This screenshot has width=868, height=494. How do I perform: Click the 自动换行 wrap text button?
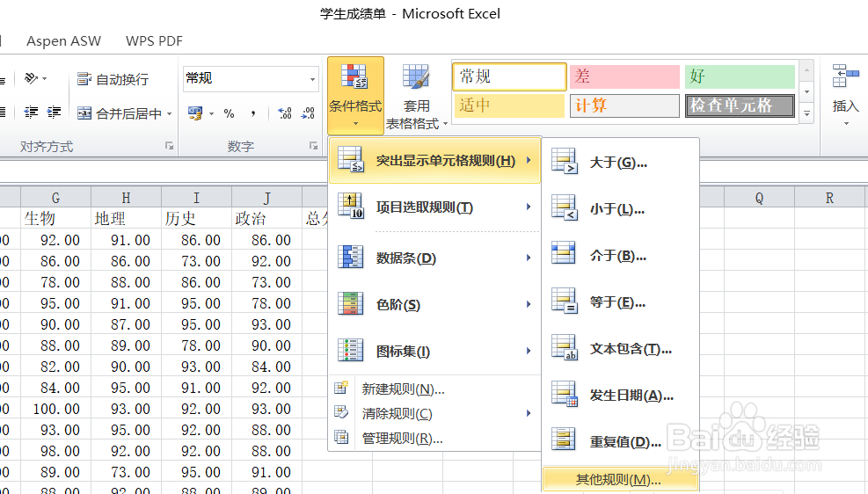113,79
